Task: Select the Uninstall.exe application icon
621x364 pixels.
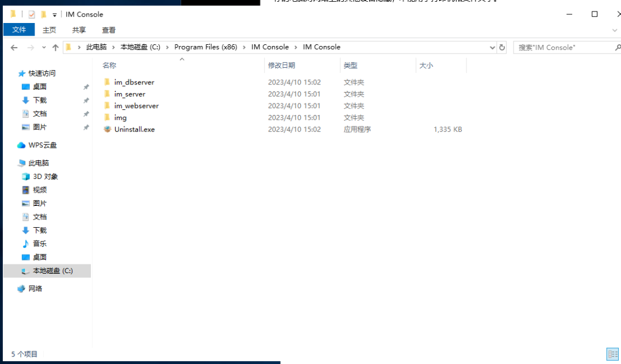Action: [x=107, y=129]
